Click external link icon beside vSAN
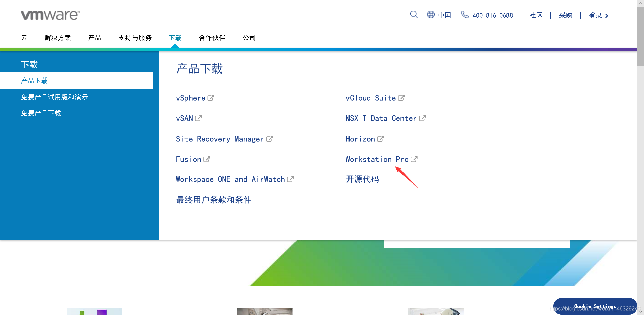This screenshot has height=315, width=644. point(198,118)
